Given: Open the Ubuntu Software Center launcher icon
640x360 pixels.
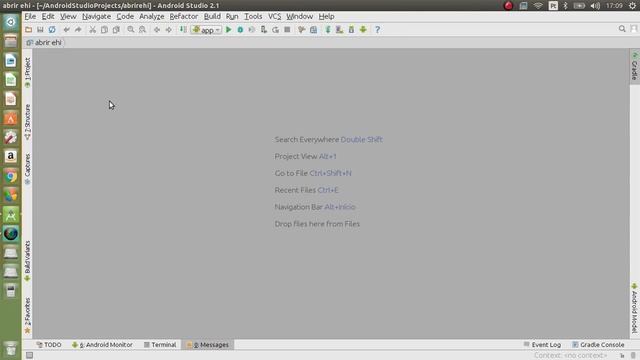Looking at the screenshot, I should coord(11,118).
